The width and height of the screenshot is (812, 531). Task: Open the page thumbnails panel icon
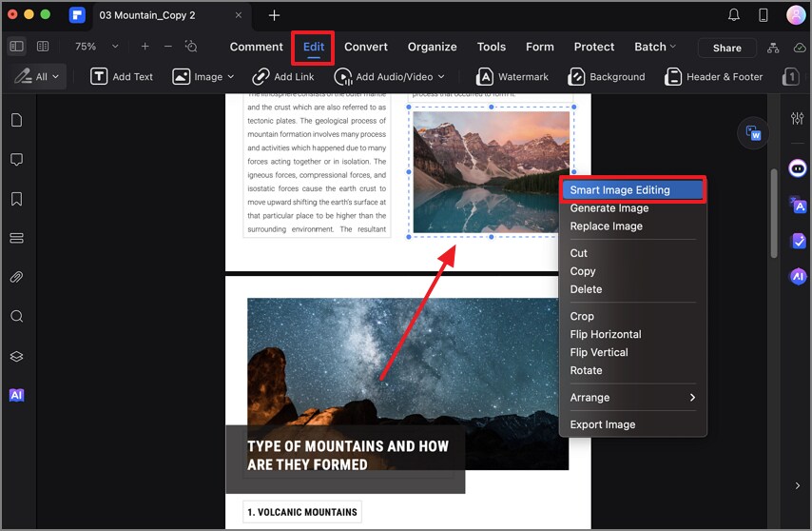point(16,120)
